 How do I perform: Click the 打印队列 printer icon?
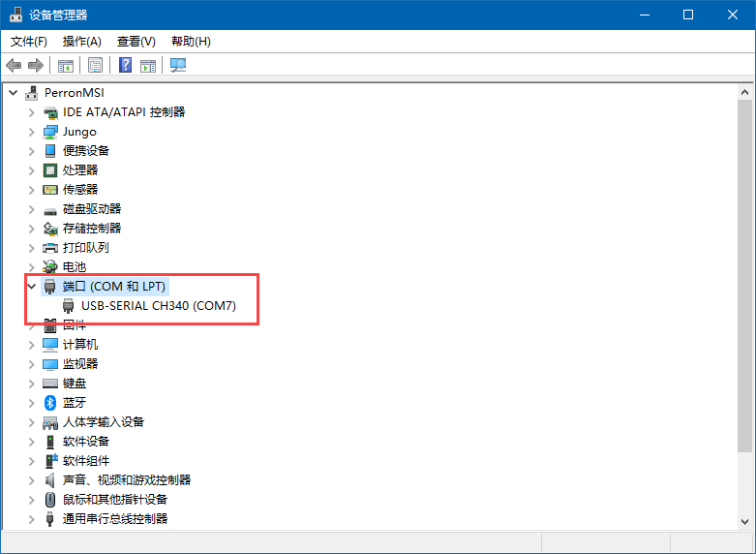click(50, 248)
